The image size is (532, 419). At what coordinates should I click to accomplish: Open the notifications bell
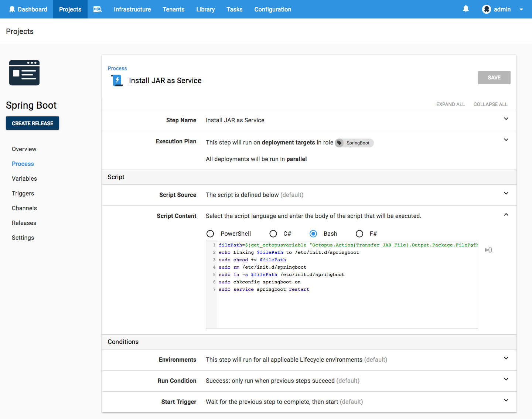point(465,8)
